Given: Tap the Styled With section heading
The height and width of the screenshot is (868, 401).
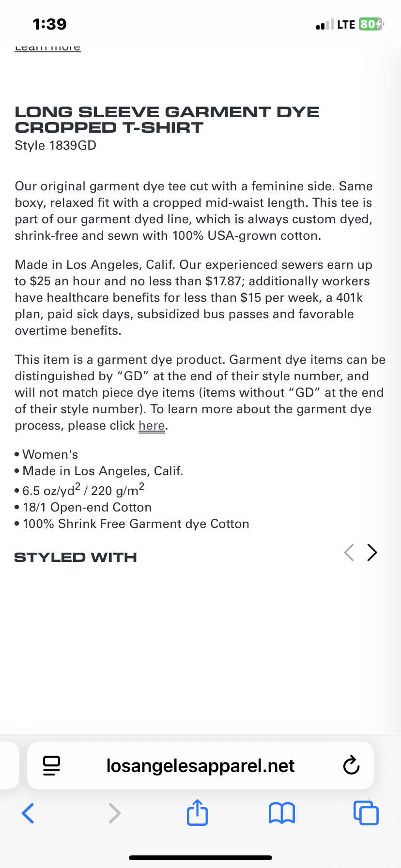Looking at the screenshot, I should (76, 557).
